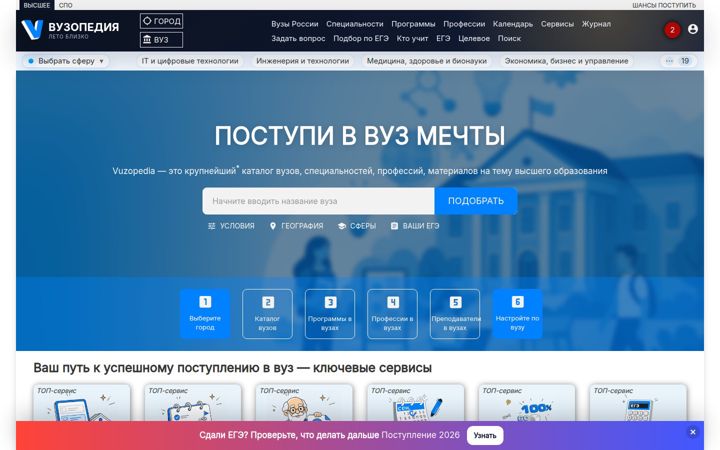The width and height of the screenshot is (720, 450).
Task: Open the Поиск link
Action: tap(509, 39)
